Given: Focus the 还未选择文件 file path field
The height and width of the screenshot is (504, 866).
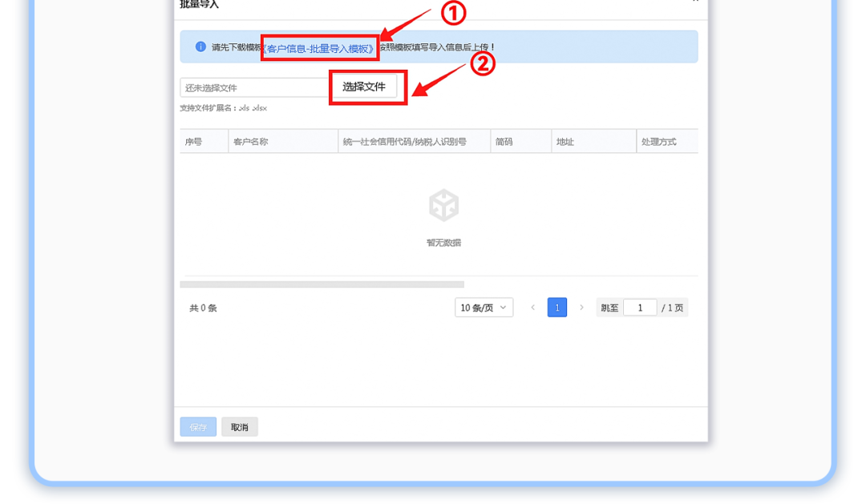Looking at the screenshot, I should click(256, 88).
